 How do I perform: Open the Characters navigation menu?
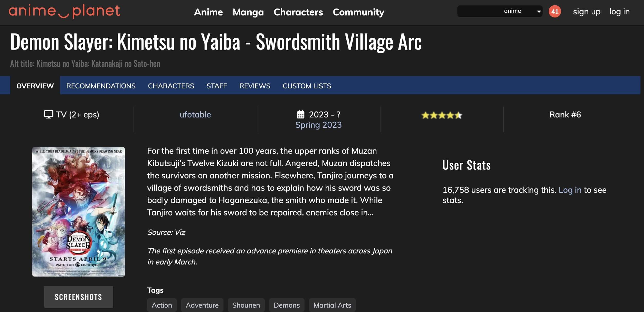pos(298,12)
